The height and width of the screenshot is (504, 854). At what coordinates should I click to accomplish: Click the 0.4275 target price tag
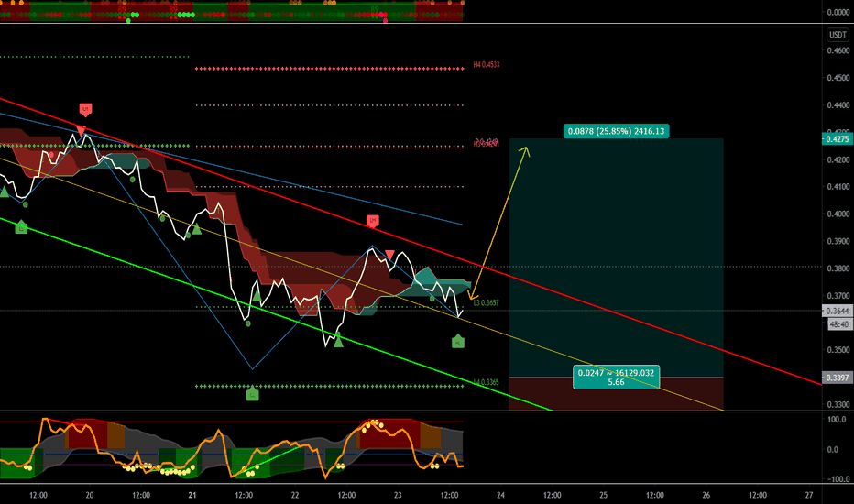point(837,139)
